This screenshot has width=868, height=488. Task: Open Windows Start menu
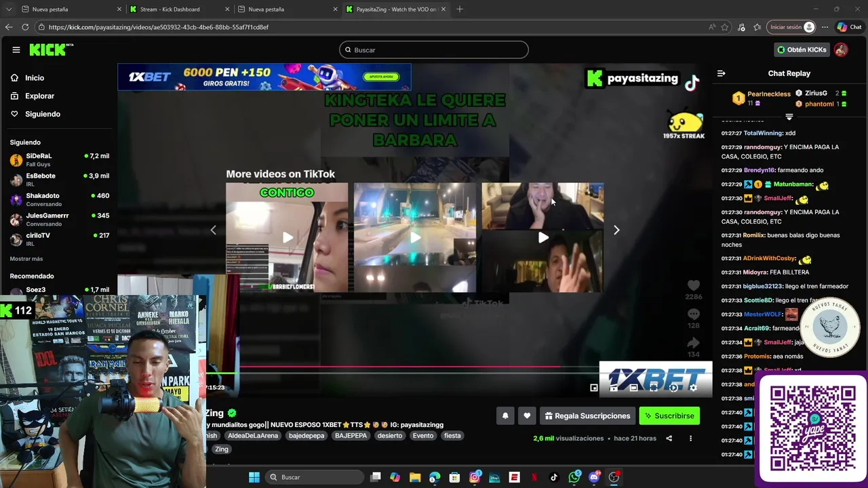point(254,477)
